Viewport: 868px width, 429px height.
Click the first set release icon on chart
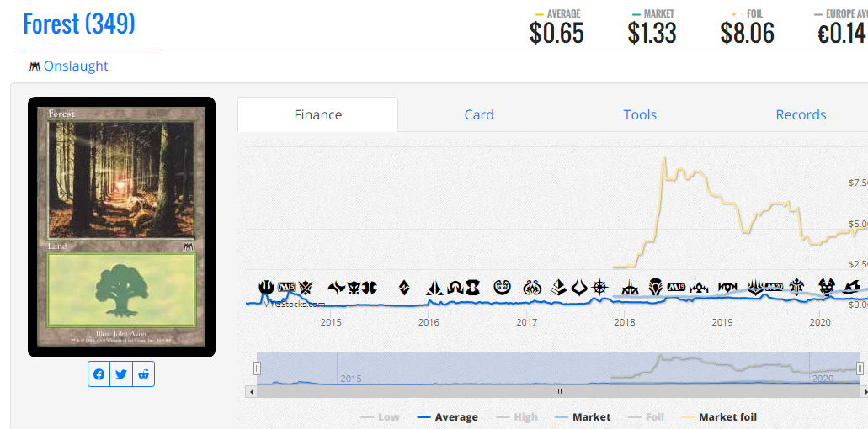(x=266, y=288)
